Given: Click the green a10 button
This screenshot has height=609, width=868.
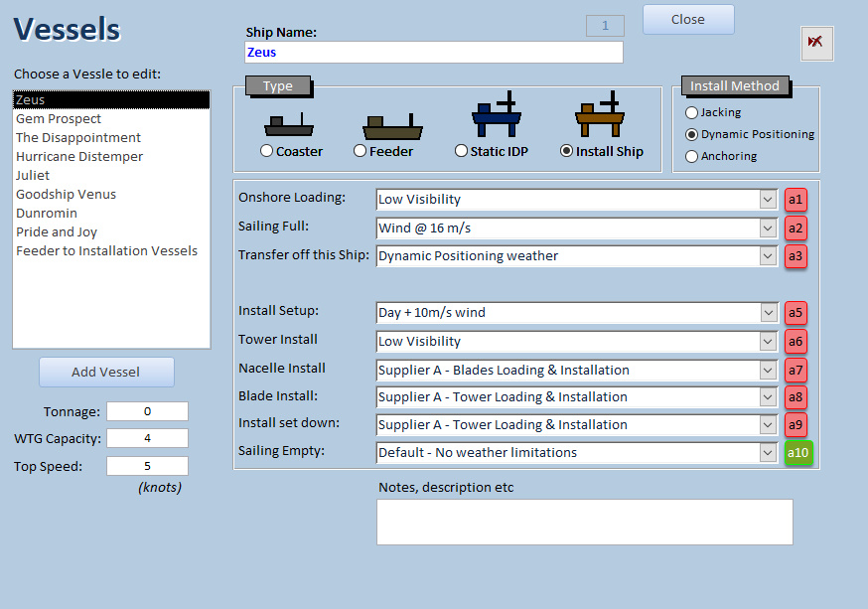Looking at the screenshot, I should [798, 452].
